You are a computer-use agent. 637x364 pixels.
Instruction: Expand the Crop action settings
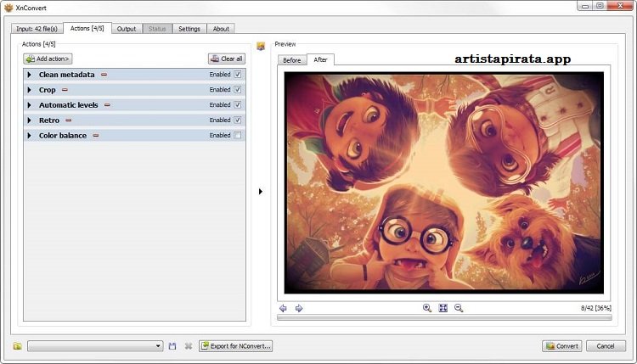(x=29, y=90)
